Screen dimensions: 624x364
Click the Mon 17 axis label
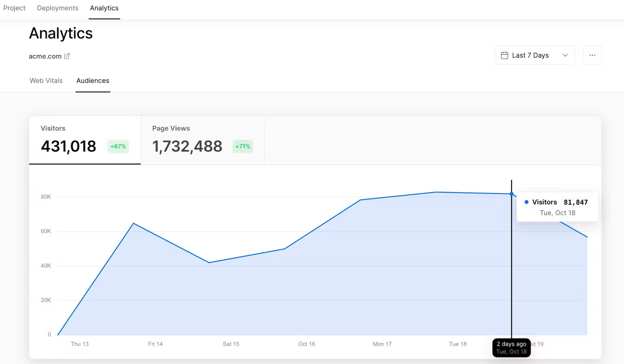[382, 344]
